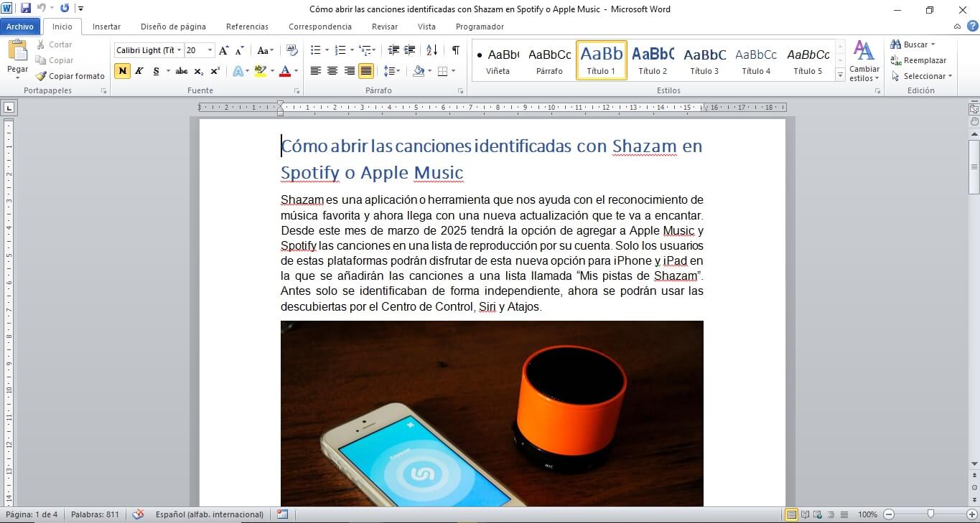Apply the yellow text highlight color

click(x=259, y=71)
